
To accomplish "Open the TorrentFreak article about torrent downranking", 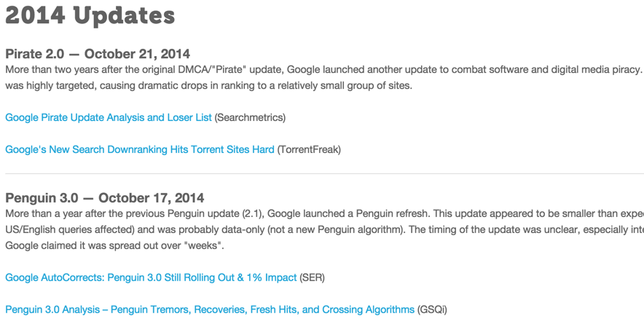I will tap(140, 149).
